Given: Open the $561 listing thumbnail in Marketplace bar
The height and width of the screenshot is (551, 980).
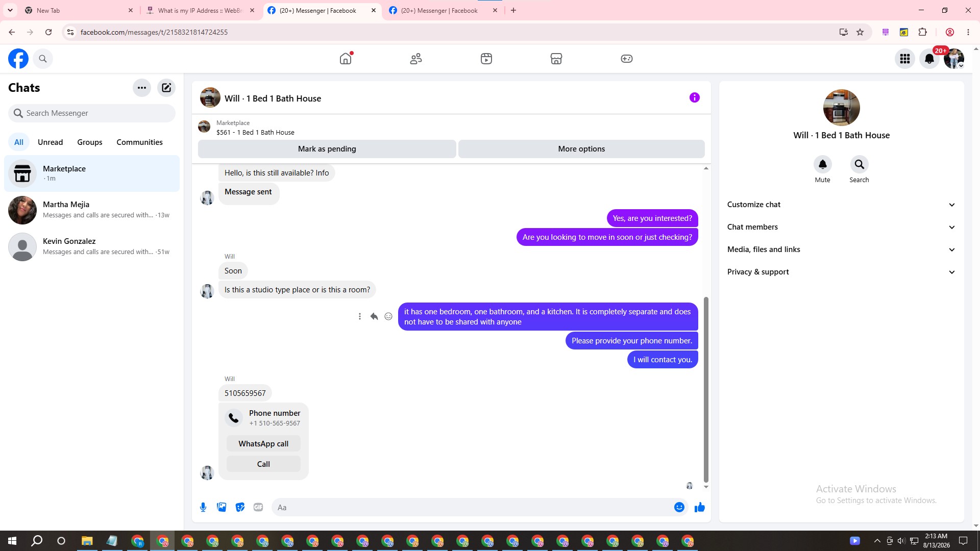Looking at the screenshot, I should [204, 127].
